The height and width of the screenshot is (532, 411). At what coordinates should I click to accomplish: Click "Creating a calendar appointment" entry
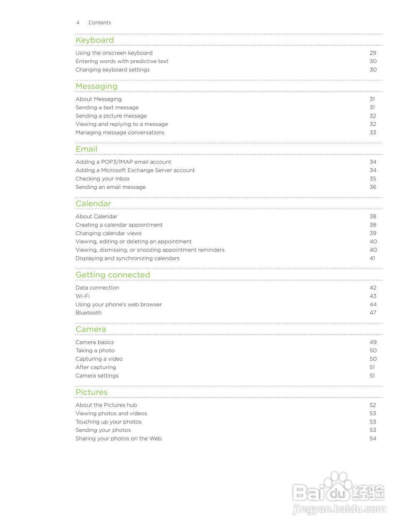click(x=119, y=225)
